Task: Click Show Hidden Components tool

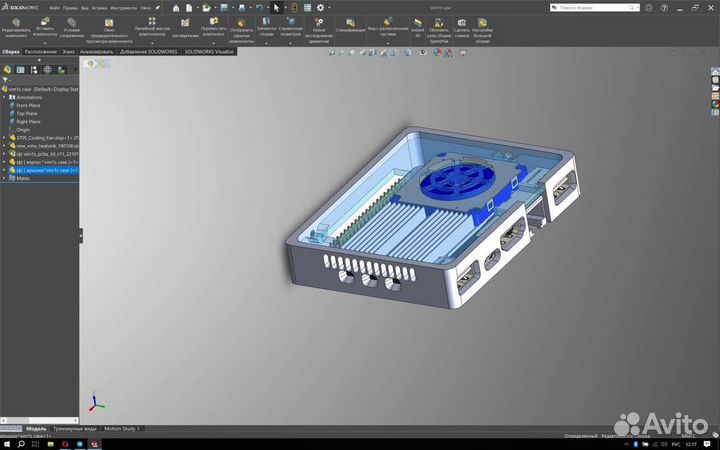Action: click(241, 31)
